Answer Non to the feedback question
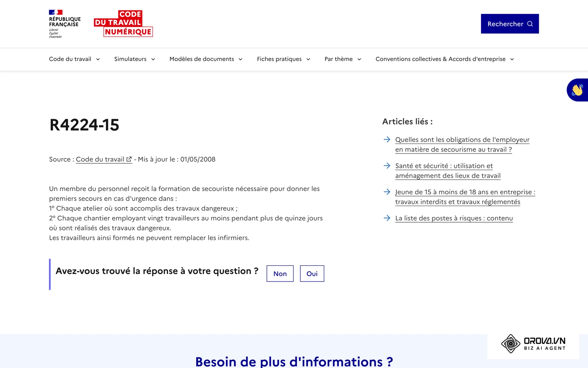This screenshot has height=368, width=588. click(280, 273)
